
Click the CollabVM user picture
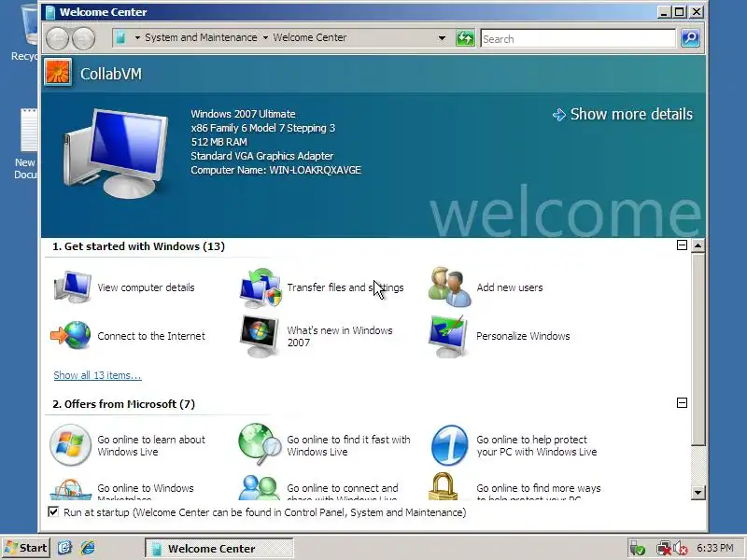(58, 73)
